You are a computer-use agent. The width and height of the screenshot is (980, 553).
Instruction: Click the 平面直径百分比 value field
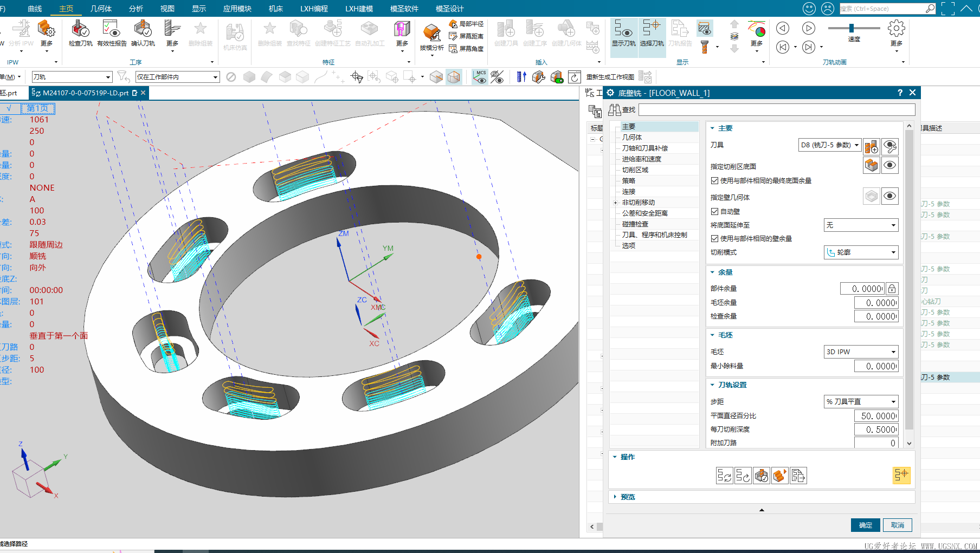[x=876, y=416]
